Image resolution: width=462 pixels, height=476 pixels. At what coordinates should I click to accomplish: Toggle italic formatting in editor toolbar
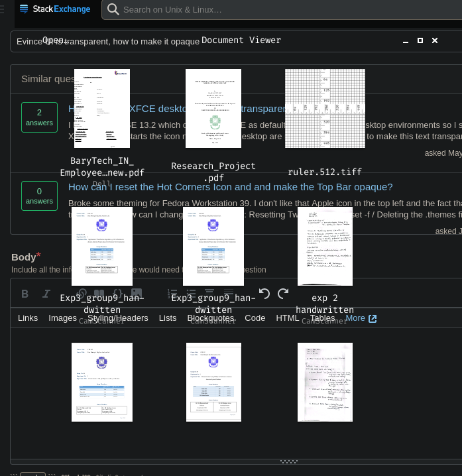coord(46,294)
